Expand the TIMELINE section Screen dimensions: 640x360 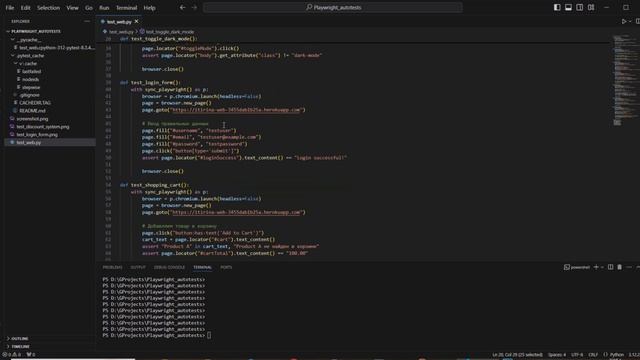(20, 347)
